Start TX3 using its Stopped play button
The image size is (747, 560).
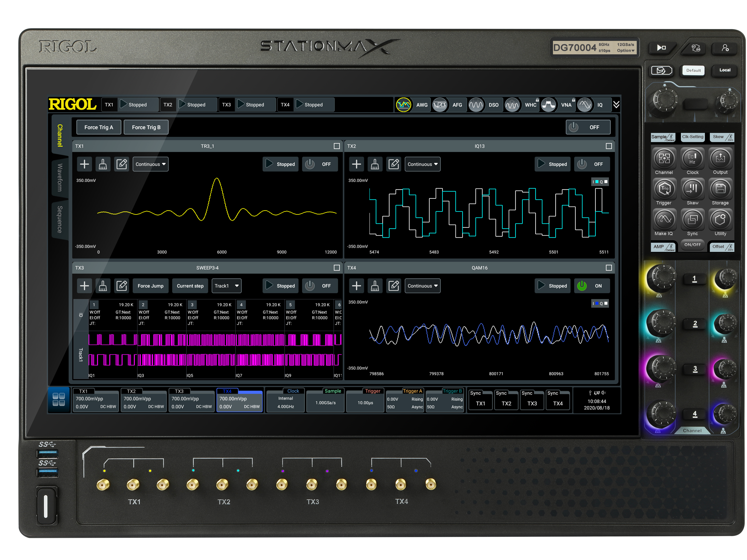click(x=281, y=286)
